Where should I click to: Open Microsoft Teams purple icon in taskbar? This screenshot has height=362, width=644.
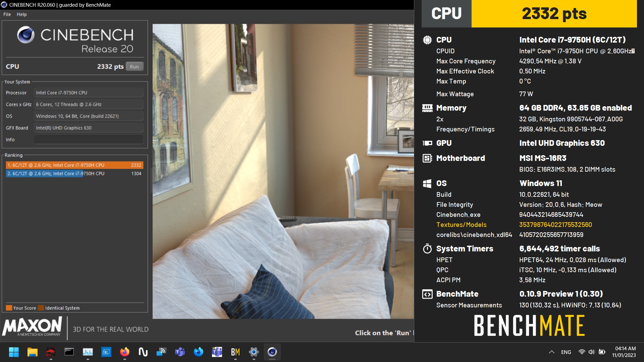(180, 352)
